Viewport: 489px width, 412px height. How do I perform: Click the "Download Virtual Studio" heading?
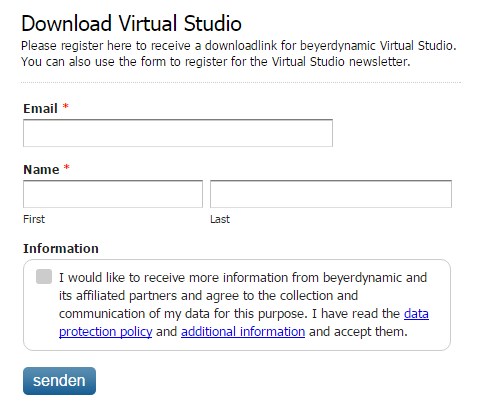click(131, 23)
